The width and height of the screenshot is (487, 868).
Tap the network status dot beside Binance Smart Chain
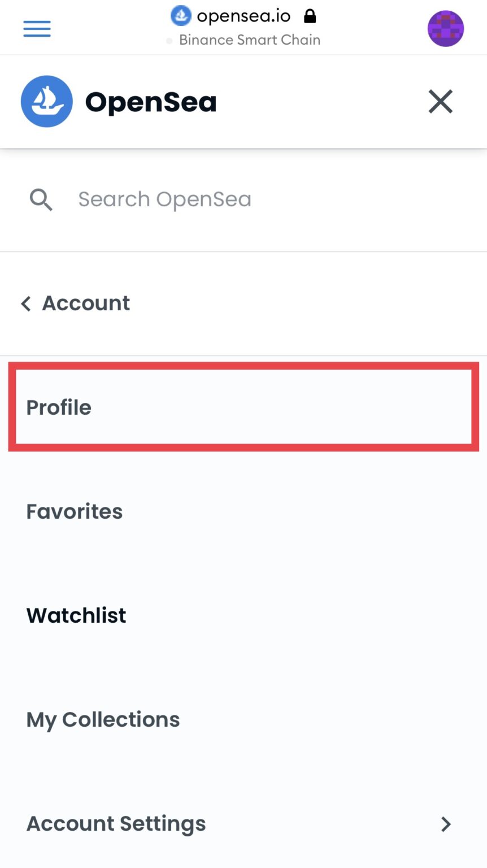coord(169,40)
